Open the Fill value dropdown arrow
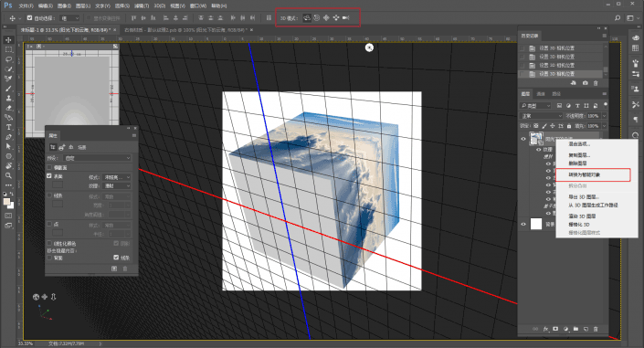644x348 pixels. point(604,126)
